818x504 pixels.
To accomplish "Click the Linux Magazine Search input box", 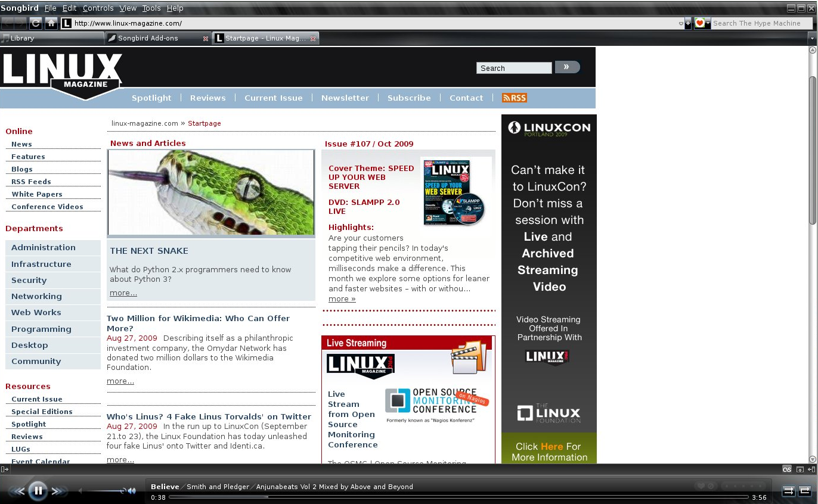I will [x=514, y=68].
